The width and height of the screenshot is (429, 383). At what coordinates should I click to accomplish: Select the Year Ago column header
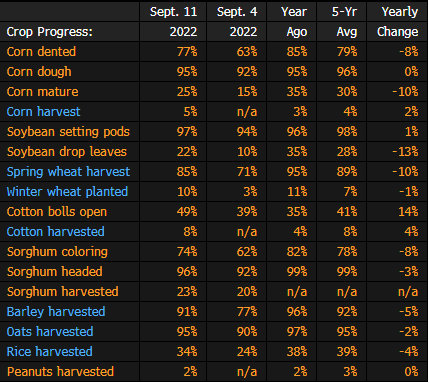tap(294, 22)
